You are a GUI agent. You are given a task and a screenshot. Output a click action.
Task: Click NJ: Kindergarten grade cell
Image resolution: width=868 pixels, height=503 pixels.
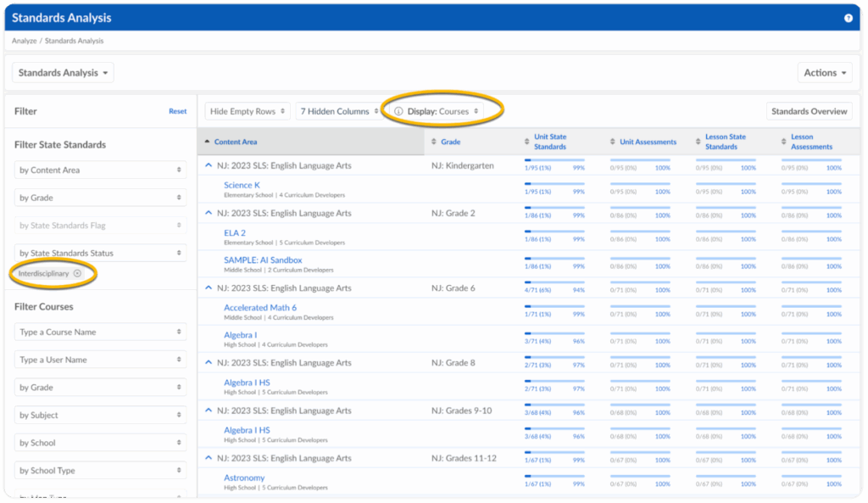click(x=463, y=165)
